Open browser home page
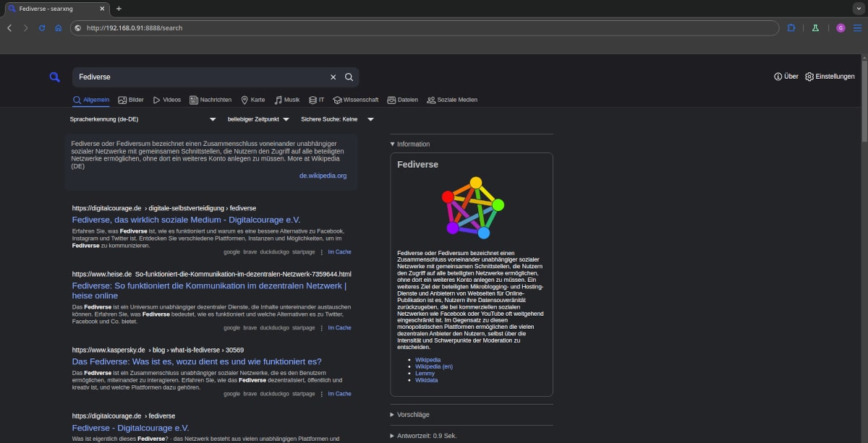 coord(59,27)
